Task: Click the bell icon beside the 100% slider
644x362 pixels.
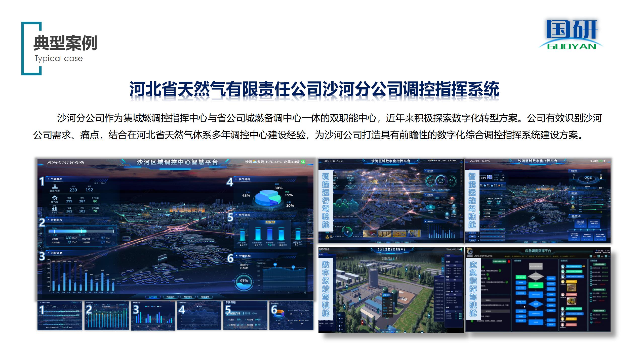Action: [574, 188]
